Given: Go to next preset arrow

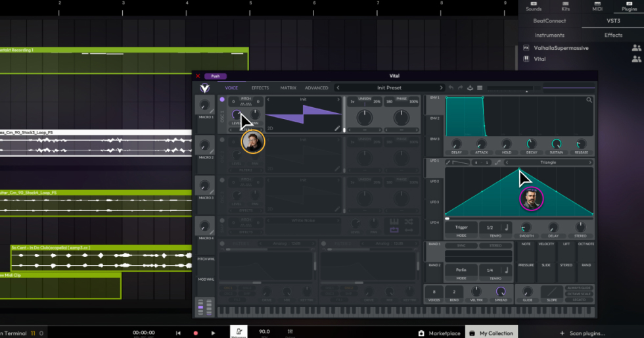Looking at the screenshot, I should click(x=441, y=87).
